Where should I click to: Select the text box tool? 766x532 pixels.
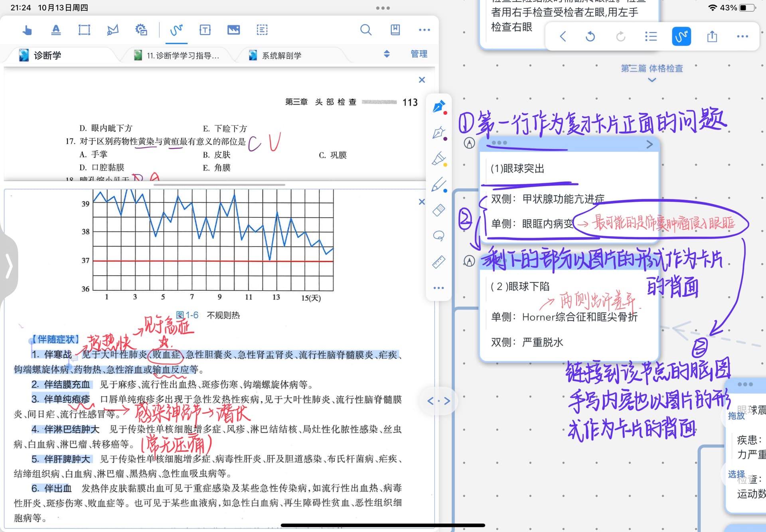(x=205, y=30)
